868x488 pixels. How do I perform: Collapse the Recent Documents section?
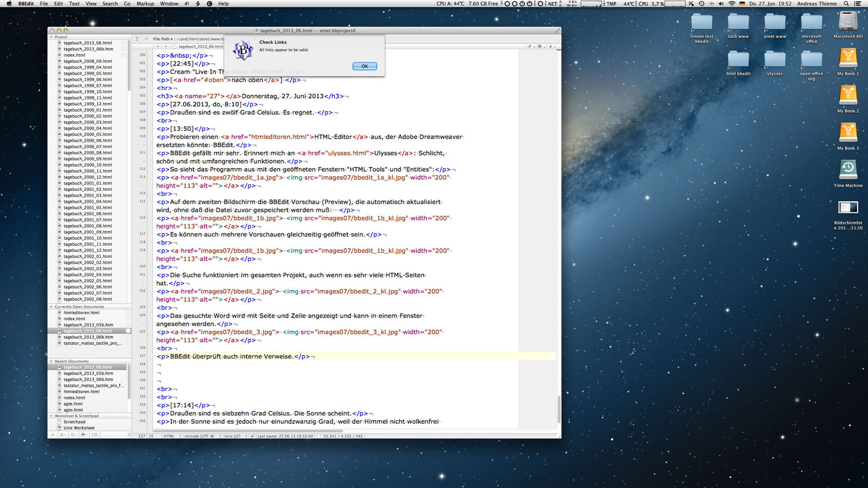(x=52, y=361)
